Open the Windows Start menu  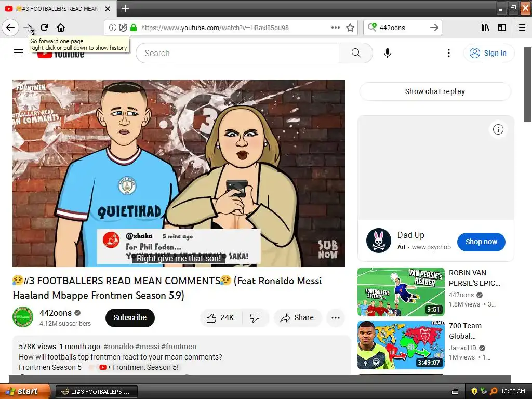(x=25, y=391)
